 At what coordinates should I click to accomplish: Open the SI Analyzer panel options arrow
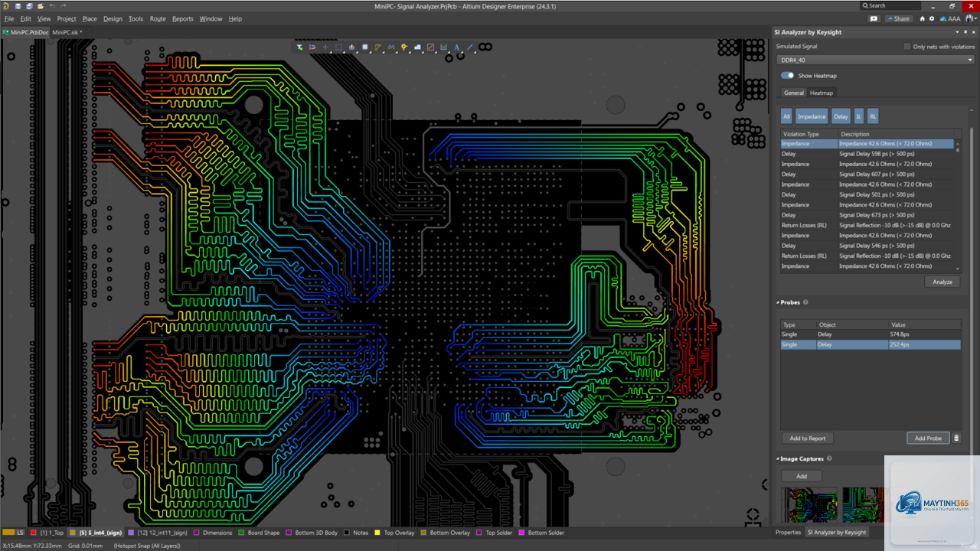click(x=957, y=32)
